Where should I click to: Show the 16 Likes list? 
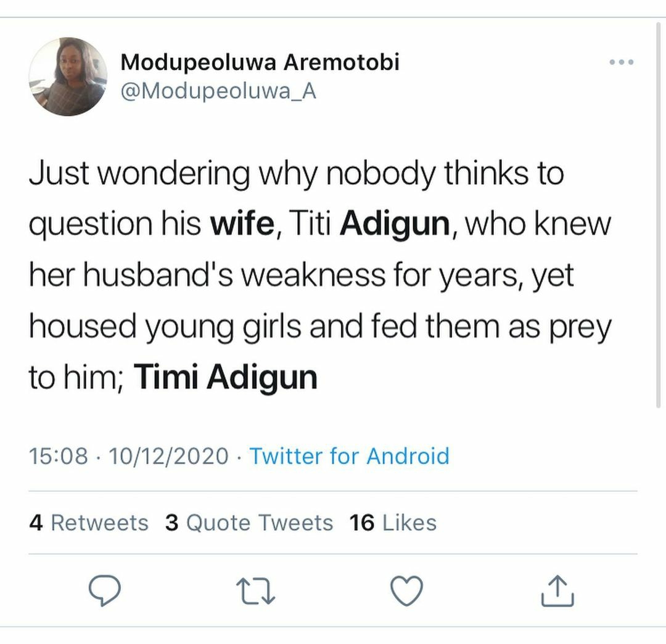click(393, 523)
